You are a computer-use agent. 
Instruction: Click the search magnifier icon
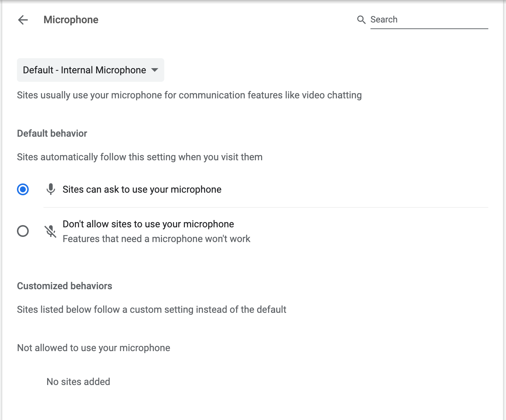point(361,20)
